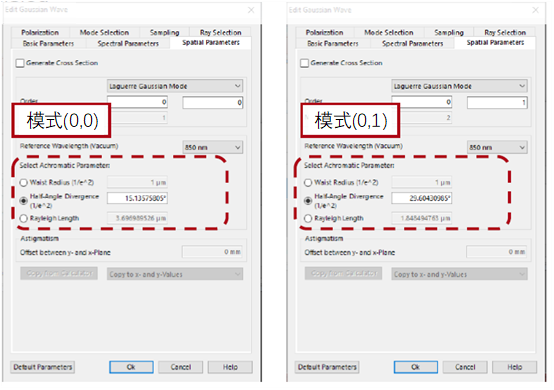Open Polarization tab in right dialog

pyautogui.click(x=324, y=32)
